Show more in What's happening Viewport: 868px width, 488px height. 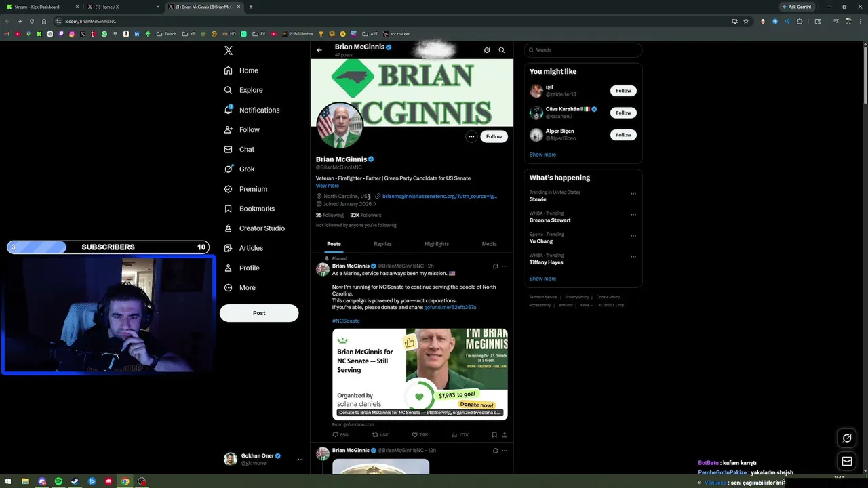point(542,279)
